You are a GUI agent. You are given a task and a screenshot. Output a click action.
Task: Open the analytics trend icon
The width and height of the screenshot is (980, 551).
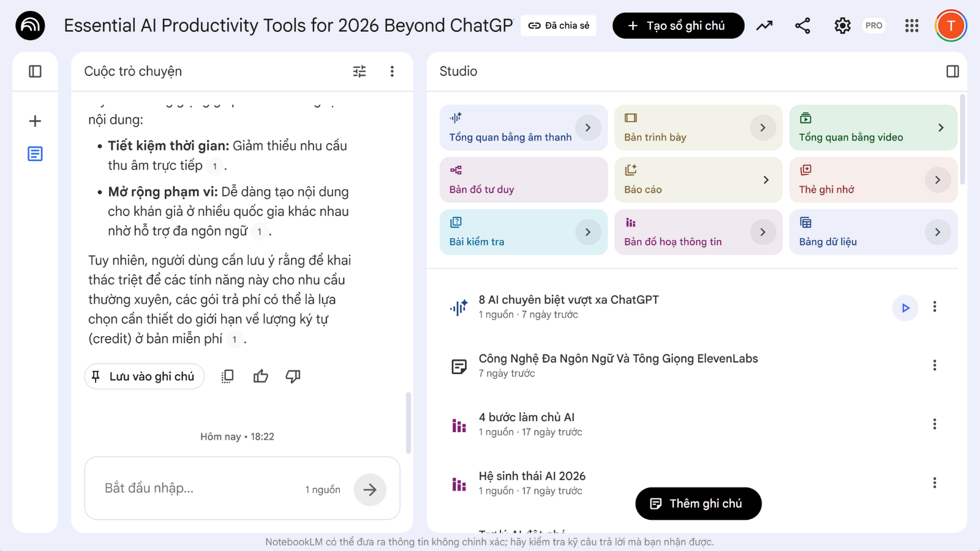click(x=764, y=26)
